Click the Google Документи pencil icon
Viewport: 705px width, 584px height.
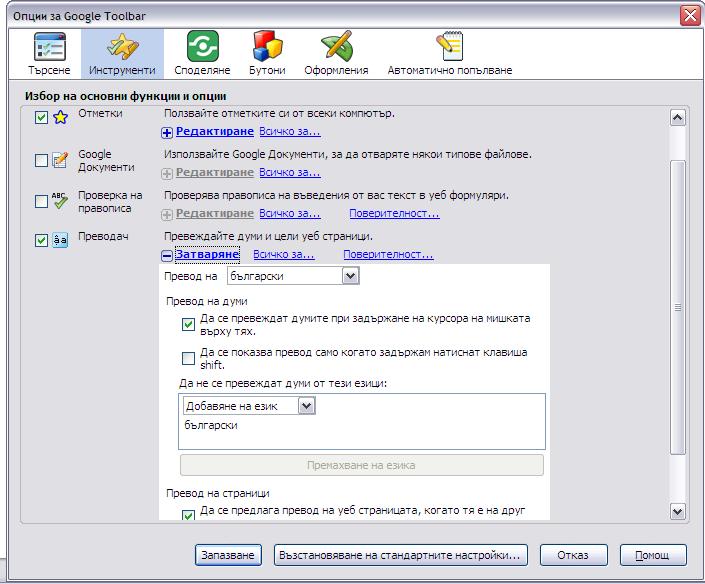(60, 160)
